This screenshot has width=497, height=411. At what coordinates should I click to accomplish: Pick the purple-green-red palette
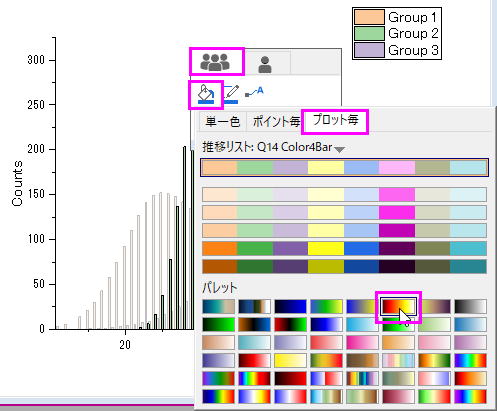coord(219,378)
